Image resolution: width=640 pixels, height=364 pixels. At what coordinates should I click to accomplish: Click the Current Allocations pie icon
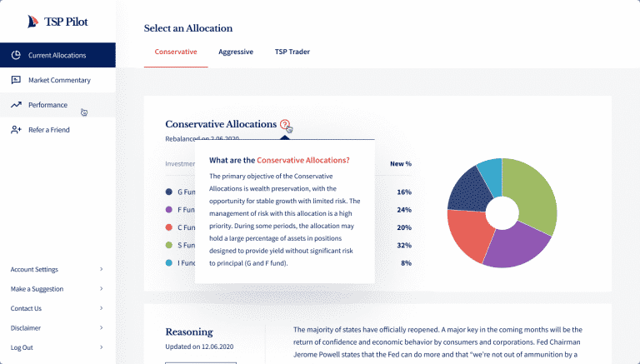(16, 56)
